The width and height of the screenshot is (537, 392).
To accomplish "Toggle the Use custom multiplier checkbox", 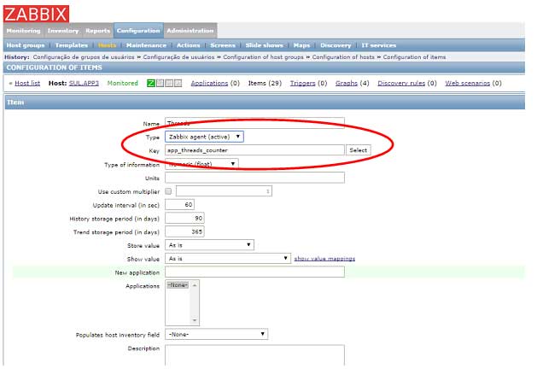I will pyautogui.click(x=168, y=191).
